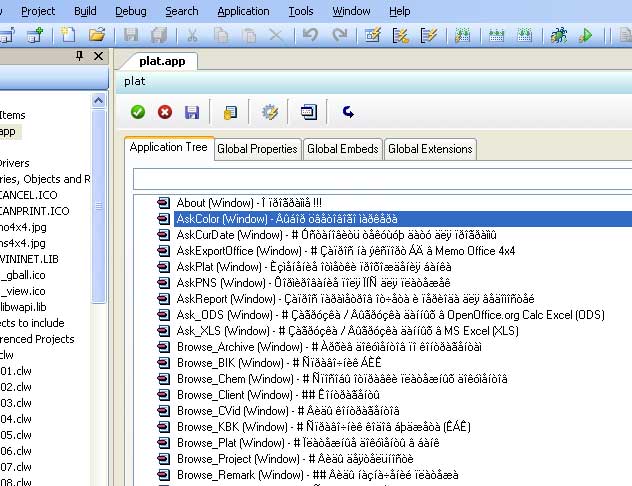632x486 pixels.
Task: Toggle the pin icon on the left panel
Action: click(x=80, y=58)
